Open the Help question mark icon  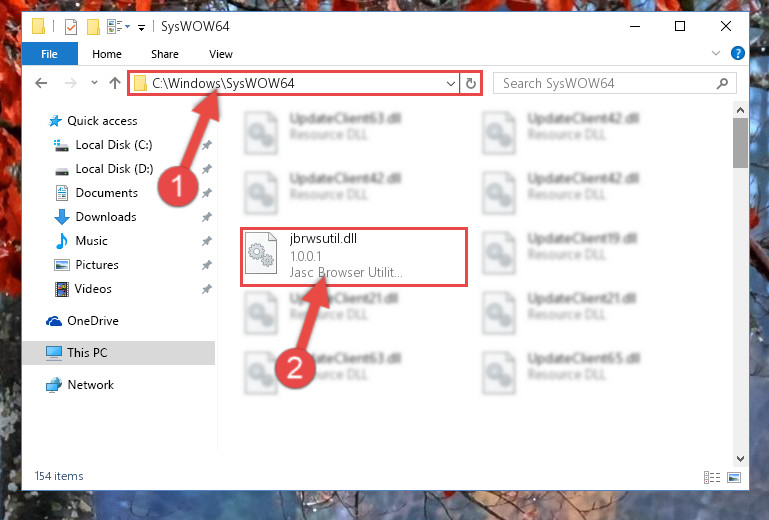click(737, 53)
